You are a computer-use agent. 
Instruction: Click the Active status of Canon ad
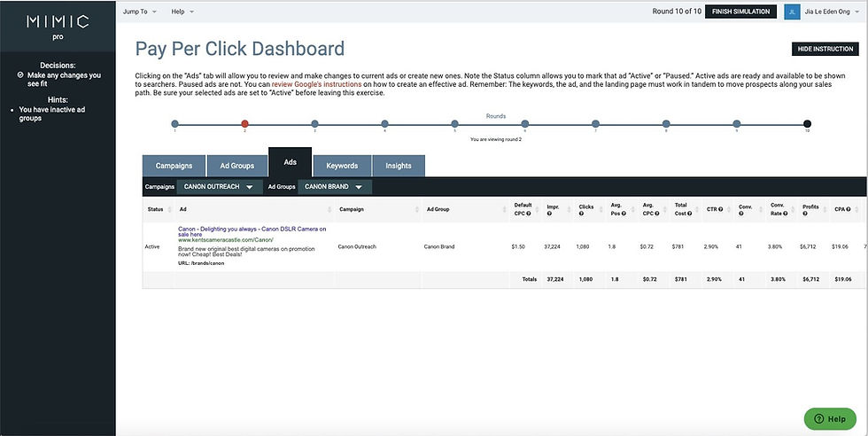coord(152,246)
